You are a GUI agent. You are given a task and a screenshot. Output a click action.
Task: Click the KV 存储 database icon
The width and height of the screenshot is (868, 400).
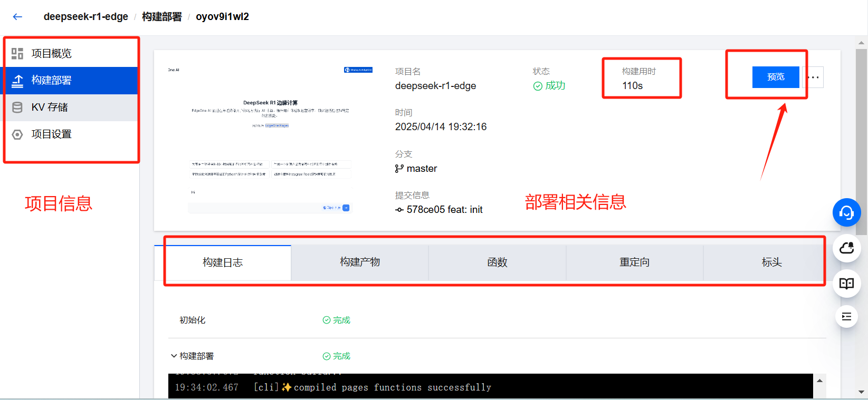tap(17, 108)
